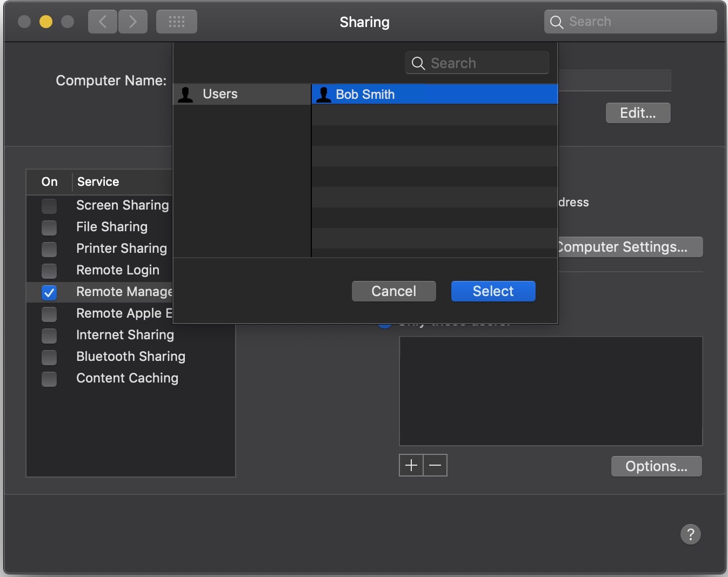Click the magnifier icon in Sharing search
Image resolution: width=728 pixels, height=577 pixels.
556,22
